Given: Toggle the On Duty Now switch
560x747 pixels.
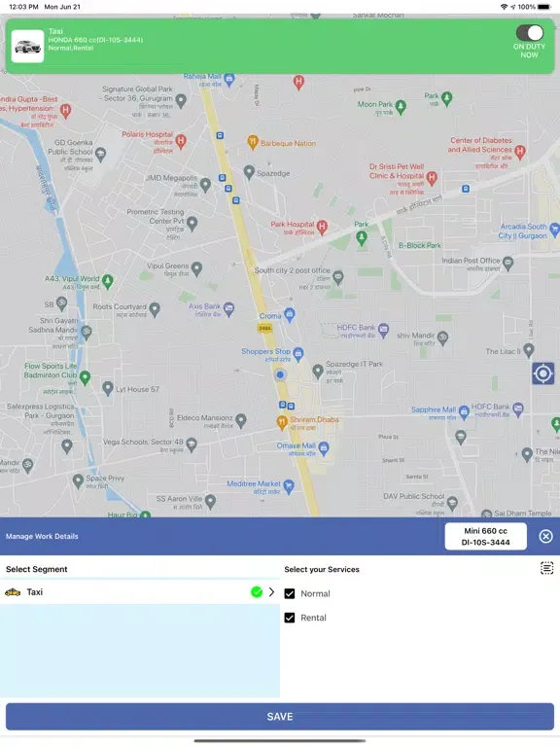Looking at the screenshot, I should (x=529, y=33).
